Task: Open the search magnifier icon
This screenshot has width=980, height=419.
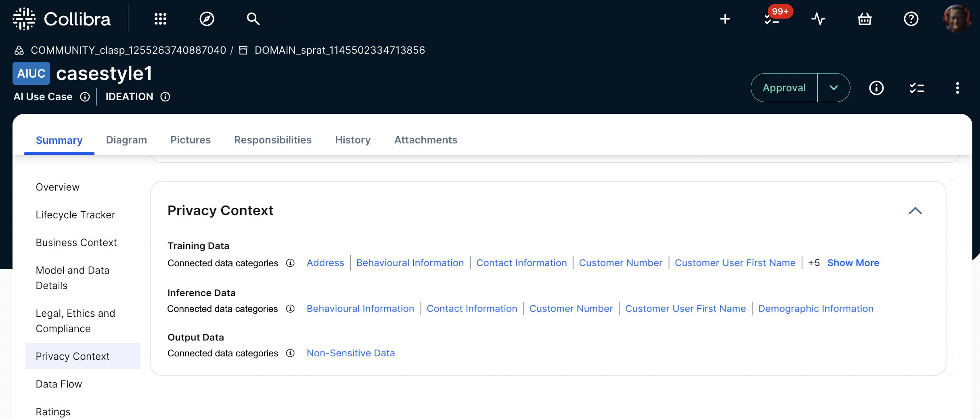Action: (253, 19)
